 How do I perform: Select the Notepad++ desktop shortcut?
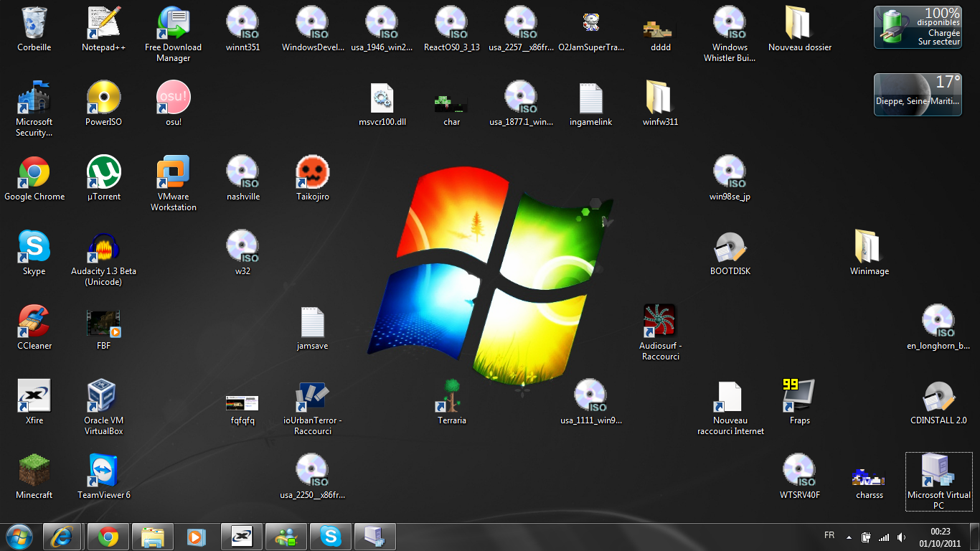click(103, 24)
